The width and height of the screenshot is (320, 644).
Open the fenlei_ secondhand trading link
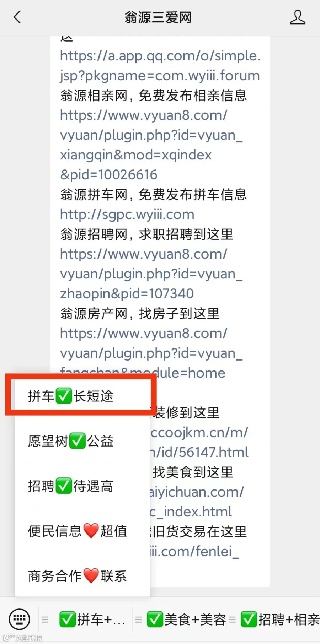coord(194,551)
